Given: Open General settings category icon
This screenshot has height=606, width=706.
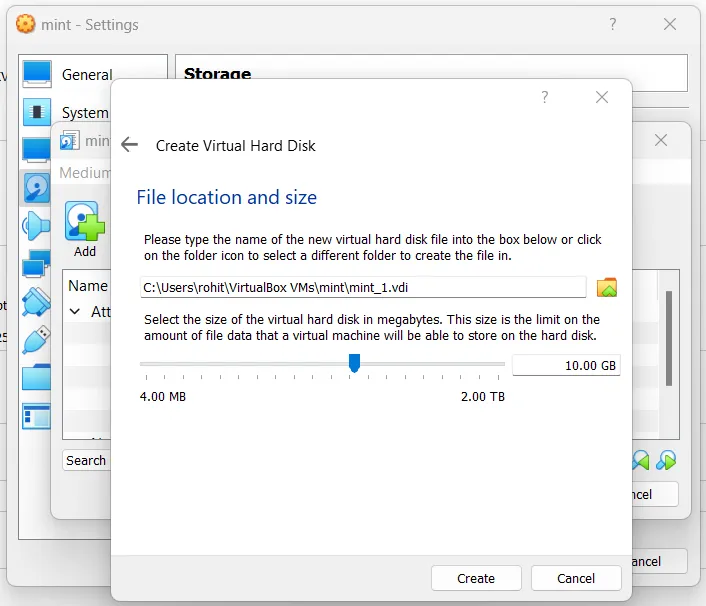Looking at the screenshot, I should pos(37,74).
